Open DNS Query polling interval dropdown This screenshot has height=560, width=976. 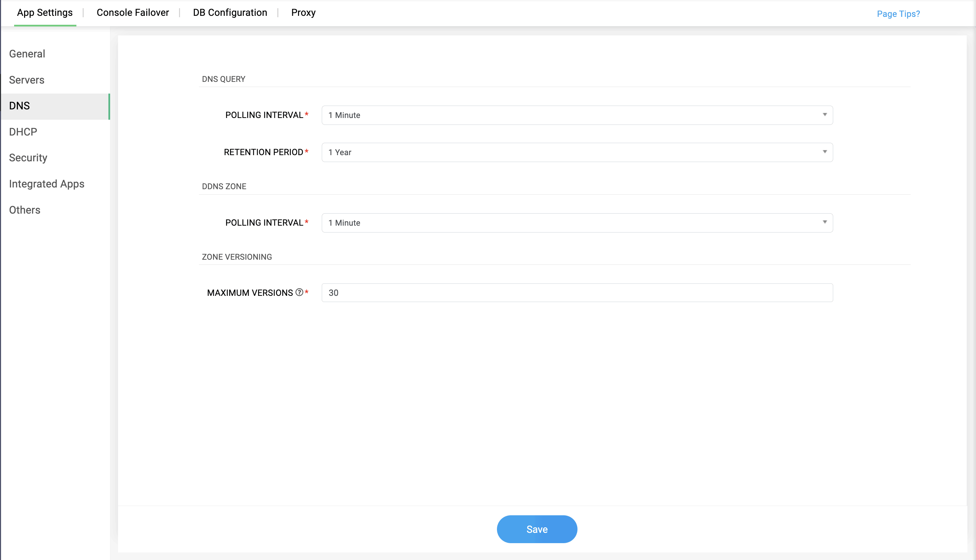[x=577, y=115]
